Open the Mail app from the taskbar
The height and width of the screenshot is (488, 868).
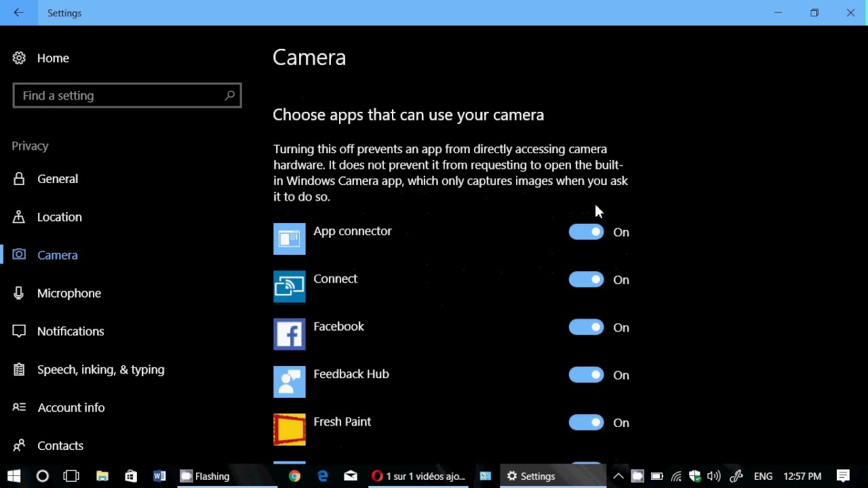[351, 476]
